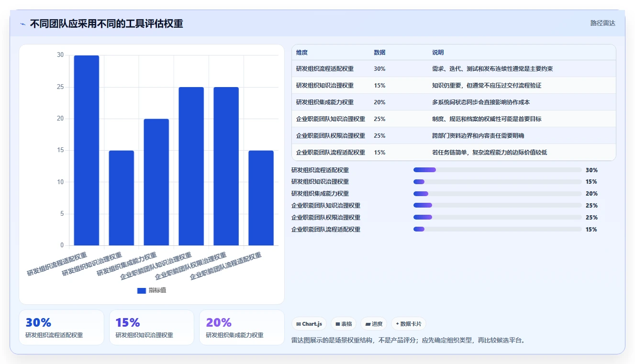Screen dimensions: 635x364
Task: Click the x-axis label 企业职能团队流程适配权重
Action: click(x=226, y=266)
